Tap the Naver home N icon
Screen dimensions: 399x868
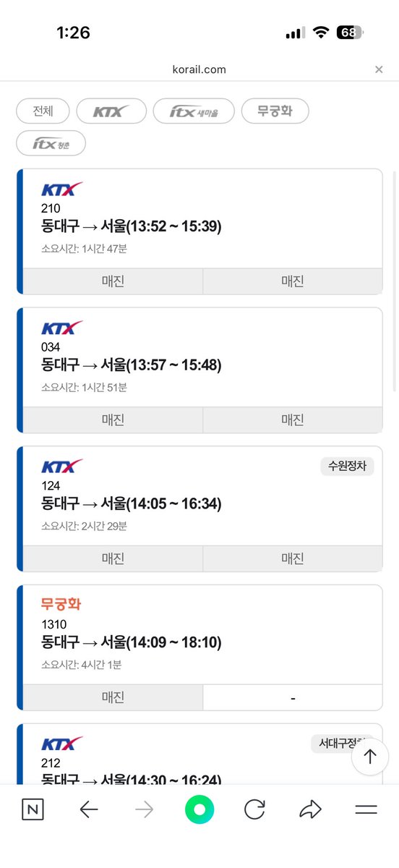[33, 810]
